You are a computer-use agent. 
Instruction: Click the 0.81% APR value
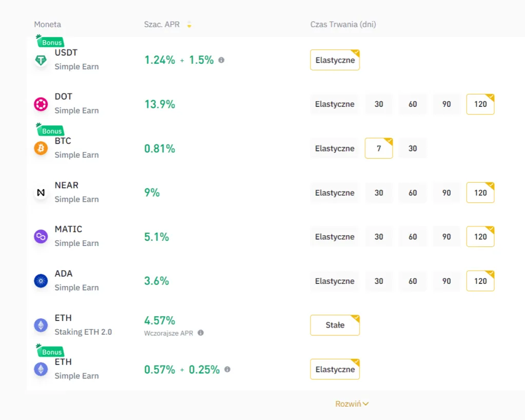160,148
